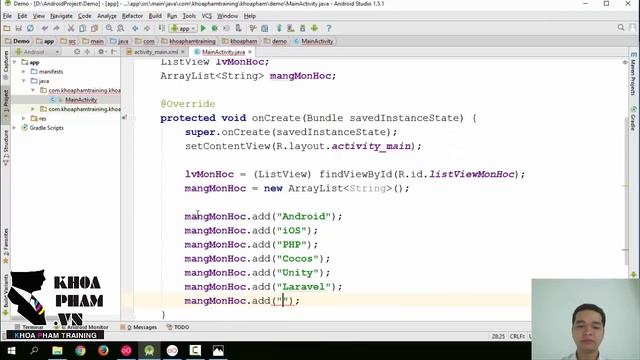Screen dimensions: 640x360
Task: Toggle the Maven Projects side panel
Action: point(633,74)
